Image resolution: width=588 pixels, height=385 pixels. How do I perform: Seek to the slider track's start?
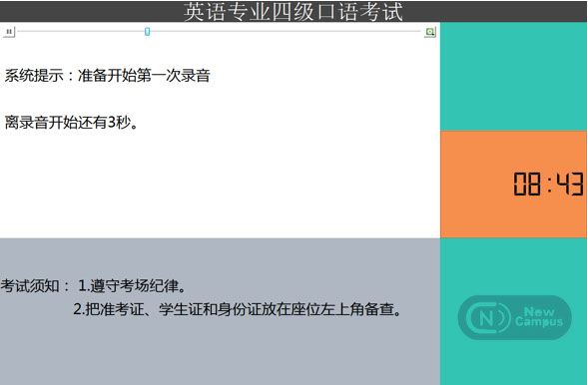pos(19,32)
